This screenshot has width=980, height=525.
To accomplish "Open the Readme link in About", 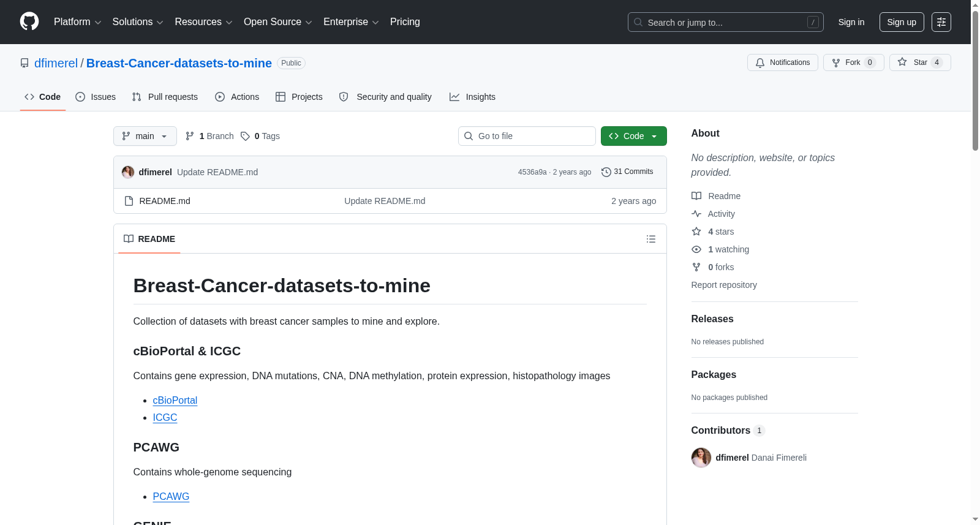I will [x=716, y=196].
